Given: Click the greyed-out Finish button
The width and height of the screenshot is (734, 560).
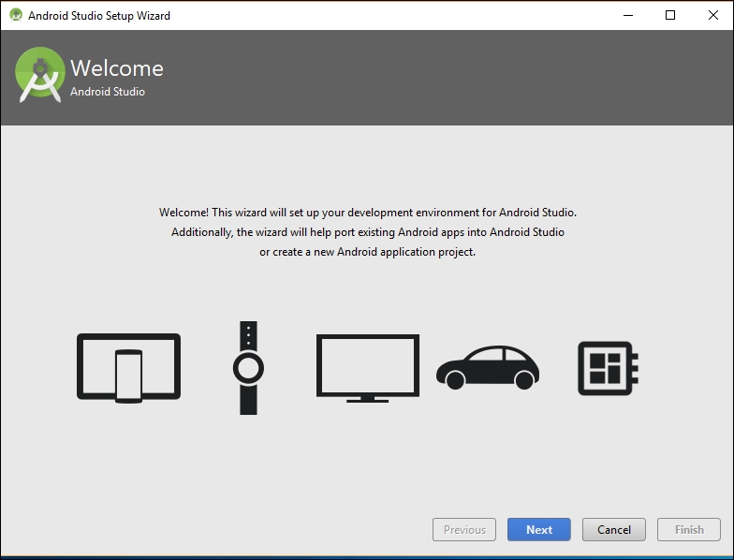Looking at the screenshot, I should point(689,530).
